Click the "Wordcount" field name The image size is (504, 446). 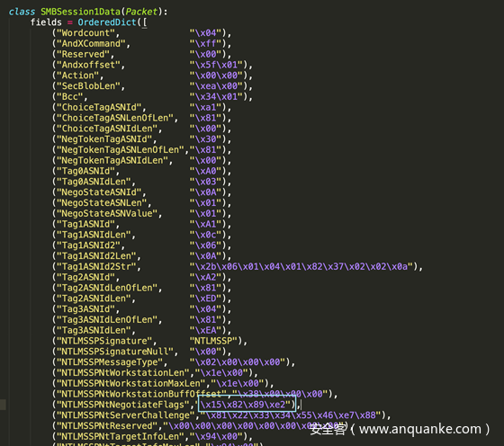[x=85, y=33]
